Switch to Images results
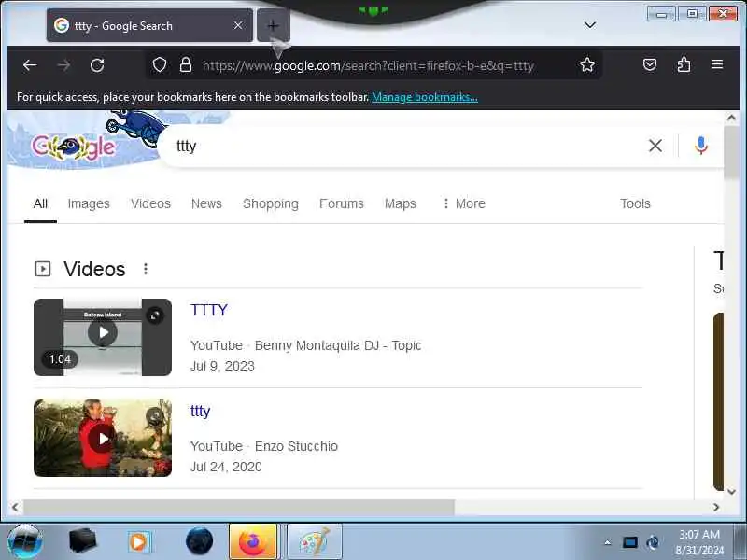 coord(89,203)
